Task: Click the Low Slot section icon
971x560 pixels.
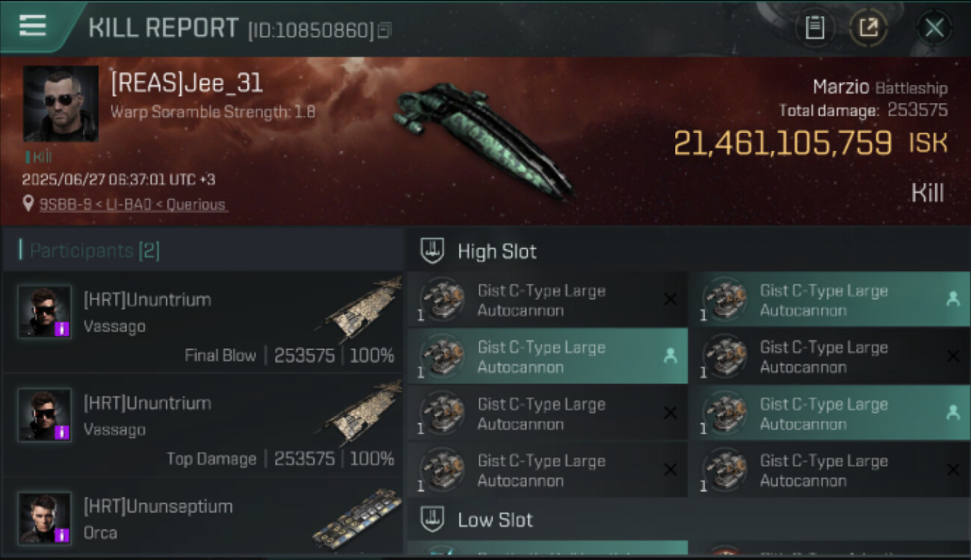Action: 432,519
